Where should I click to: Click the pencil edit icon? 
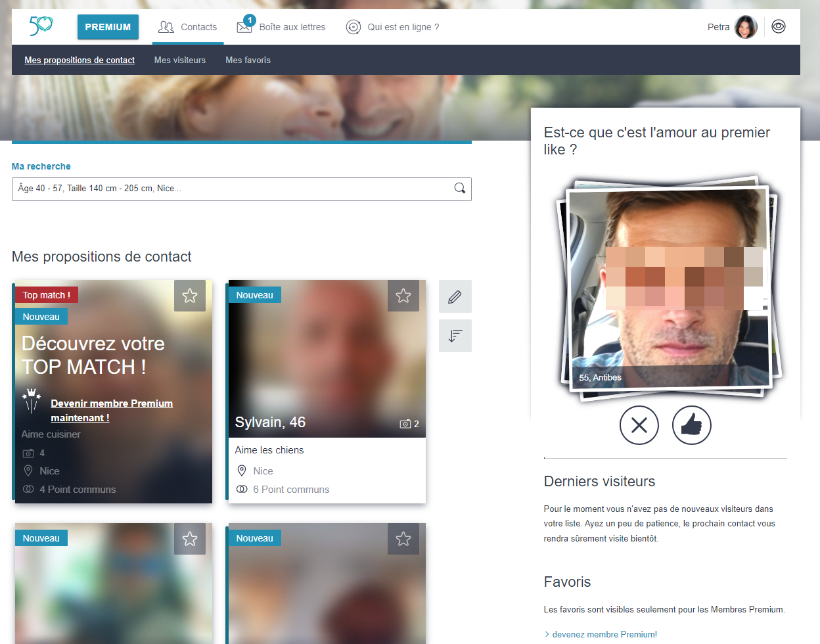pyautogui.click(x=455, y=297)
